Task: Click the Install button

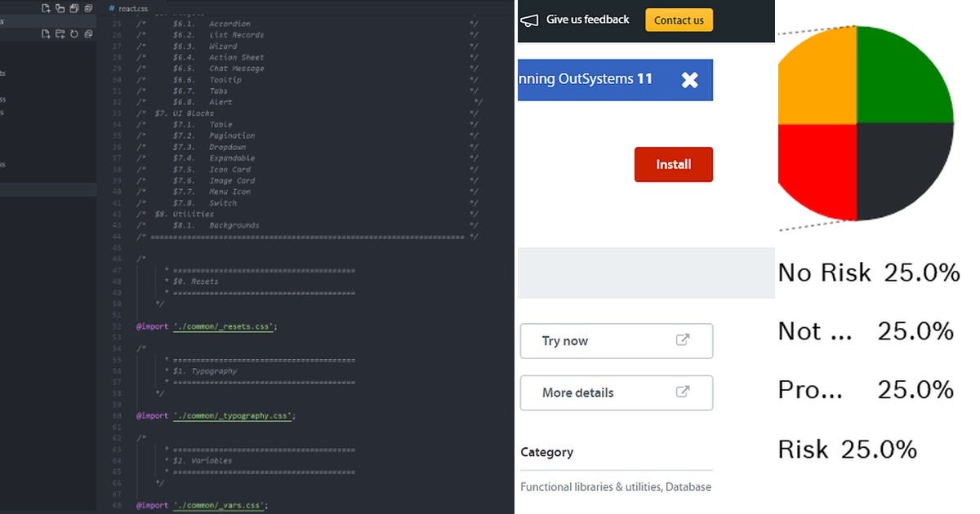Action: point(673,164)
